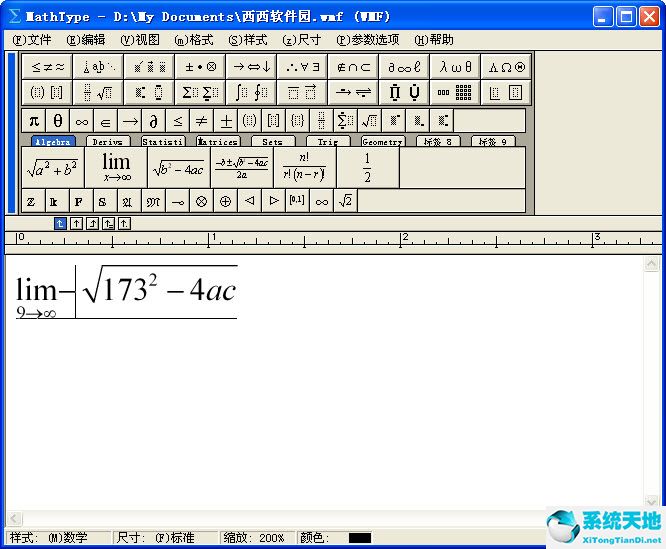Insert the element-of symbol
This screenshot has height=549, width=666.
coord(106,121)
